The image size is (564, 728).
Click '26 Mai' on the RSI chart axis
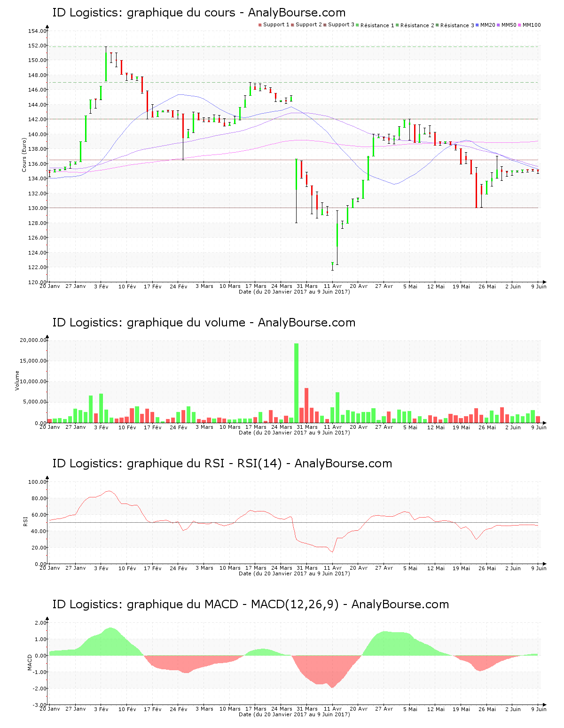(487, 568)
